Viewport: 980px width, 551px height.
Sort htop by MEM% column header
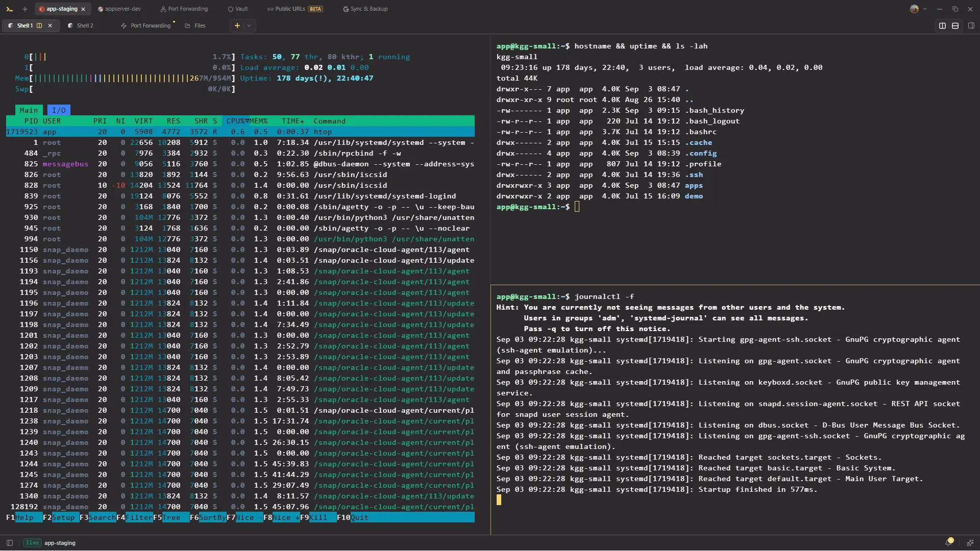[x=258, y=121]
